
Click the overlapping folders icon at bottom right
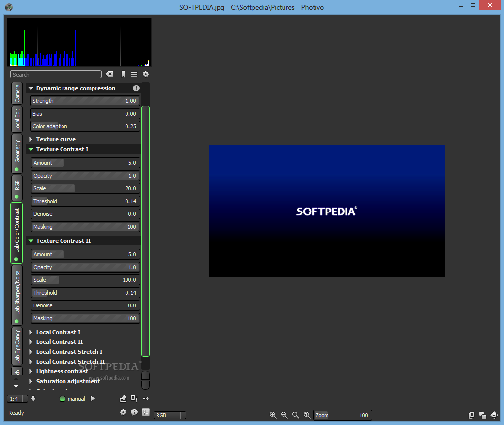[482, 415]
